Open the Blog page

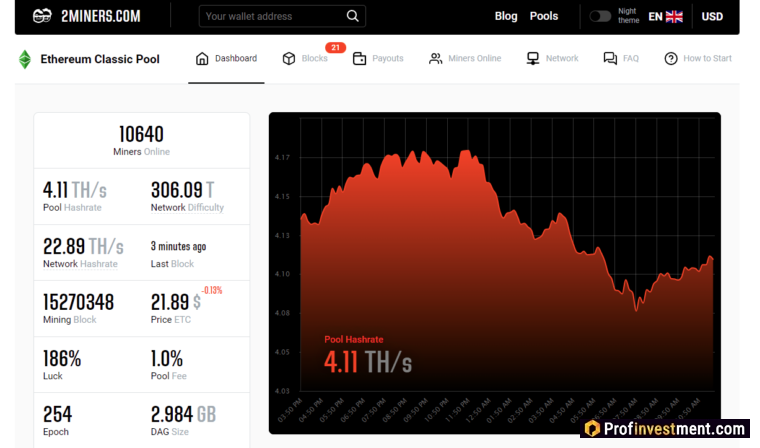click(506, 16)
